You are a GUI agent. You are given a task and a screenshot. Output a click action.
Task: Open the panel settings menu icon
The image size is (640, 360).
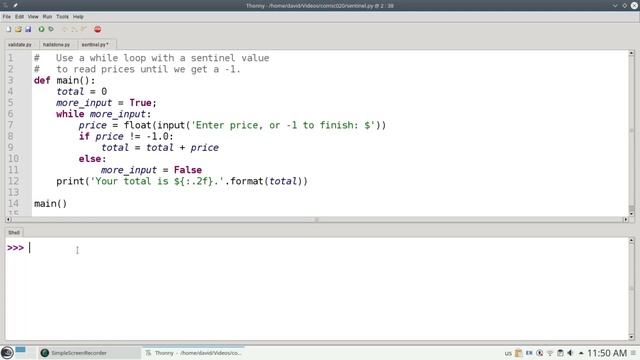click(x=633, y=353)
